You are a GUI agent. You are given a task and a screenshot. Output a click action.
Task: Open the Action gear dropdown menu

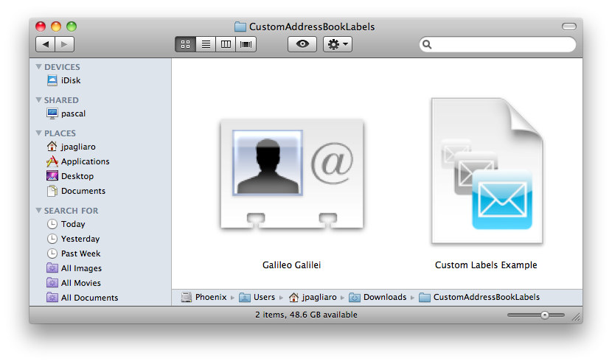tap(338, 44)
